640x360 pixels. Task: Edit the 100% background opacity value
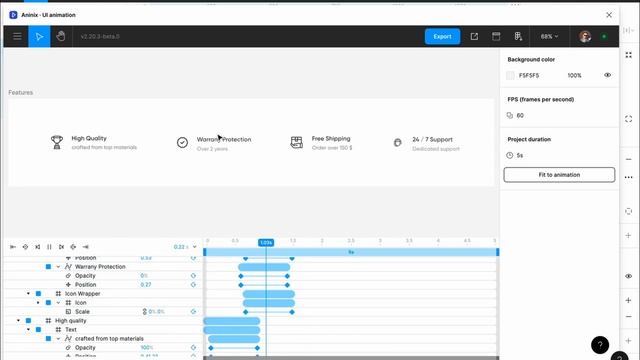574,76
